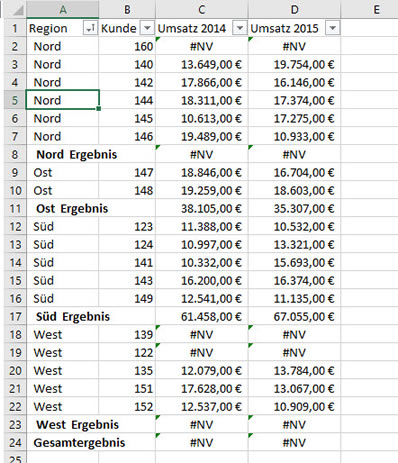Screen dimensions: 398x463
Task: Select column A header
Action: coord(62,9)
